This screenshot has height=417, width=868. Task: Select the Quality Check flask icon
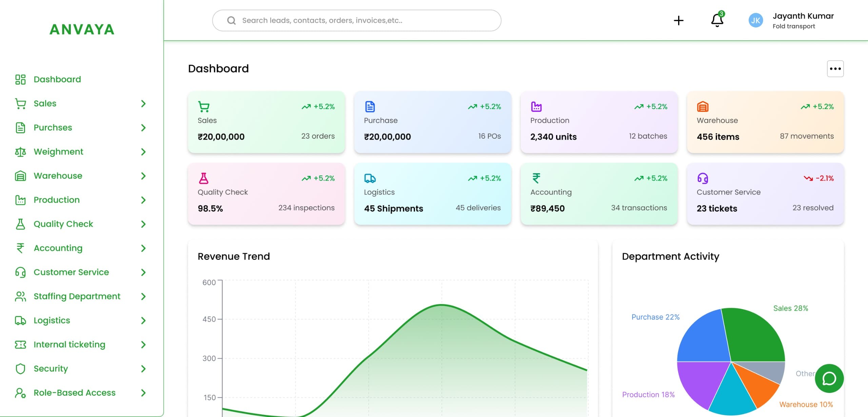point(20,224)
